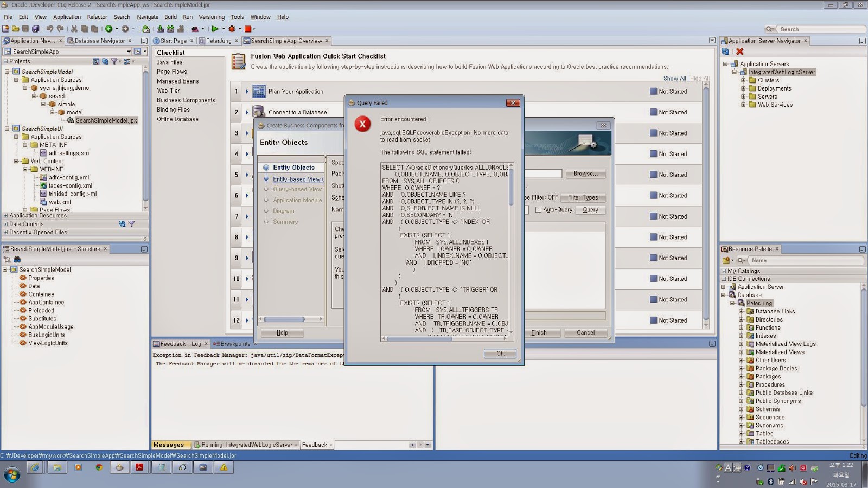This screenshot has height=488, width=868.
Task: Select Managed Beans in checklist sidebar
Action: (178, 81)
